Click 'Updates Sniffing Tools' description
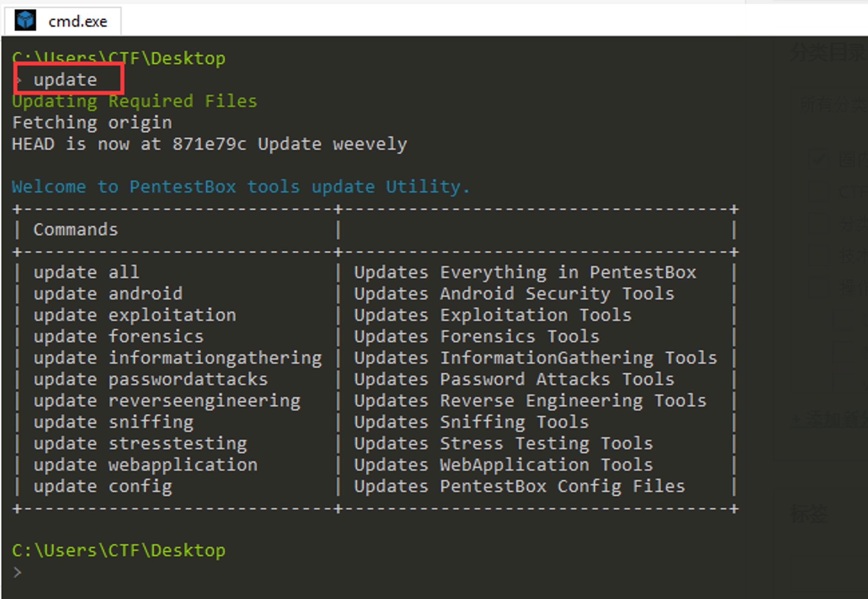 472,422
